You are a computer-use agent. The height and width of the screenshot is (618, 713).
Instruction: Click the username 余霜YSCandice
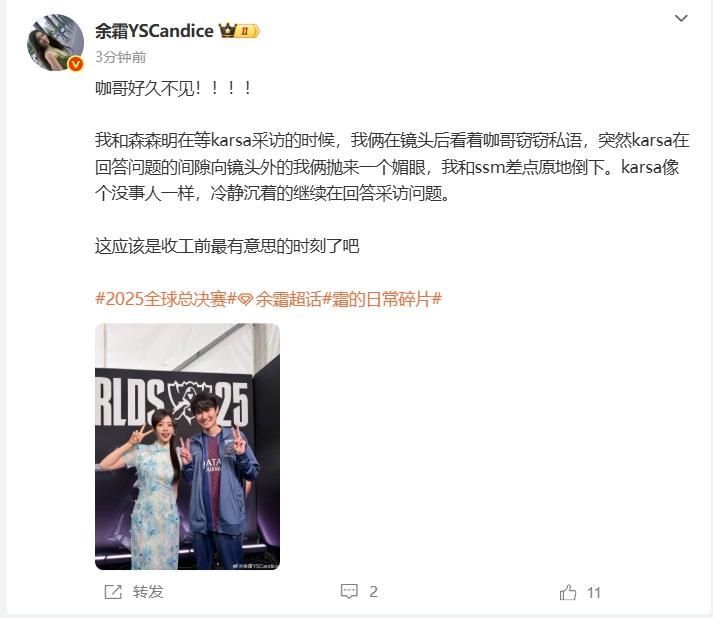tap(154, 31)
